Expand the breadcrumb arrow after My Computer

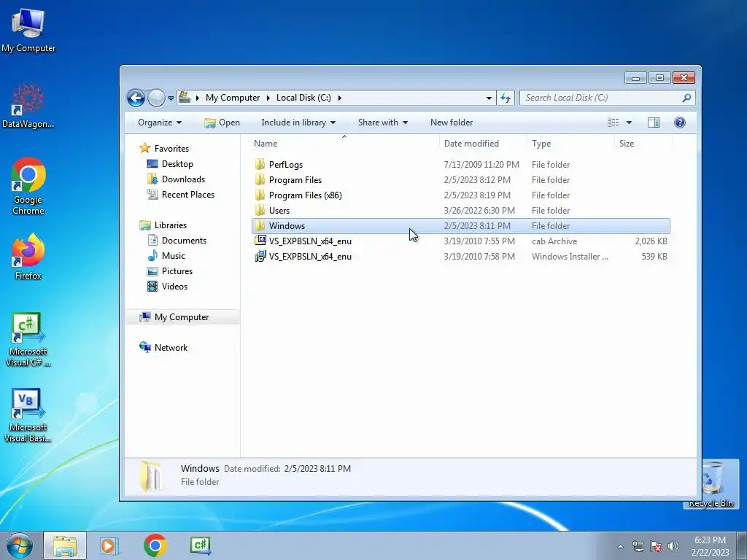pyautogui.click(x=268, y=98)
